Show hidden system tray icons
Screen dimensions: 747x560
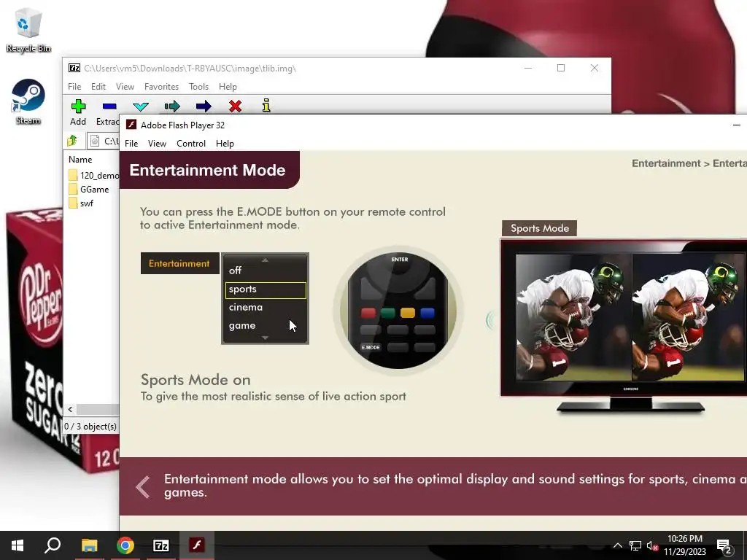(617, 545)
